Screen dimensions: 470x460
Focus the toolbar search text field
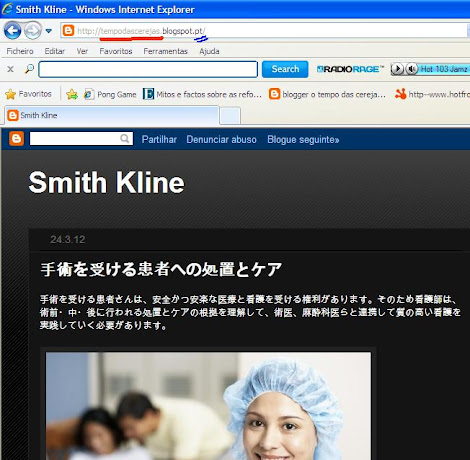click(x=148, y=69)
